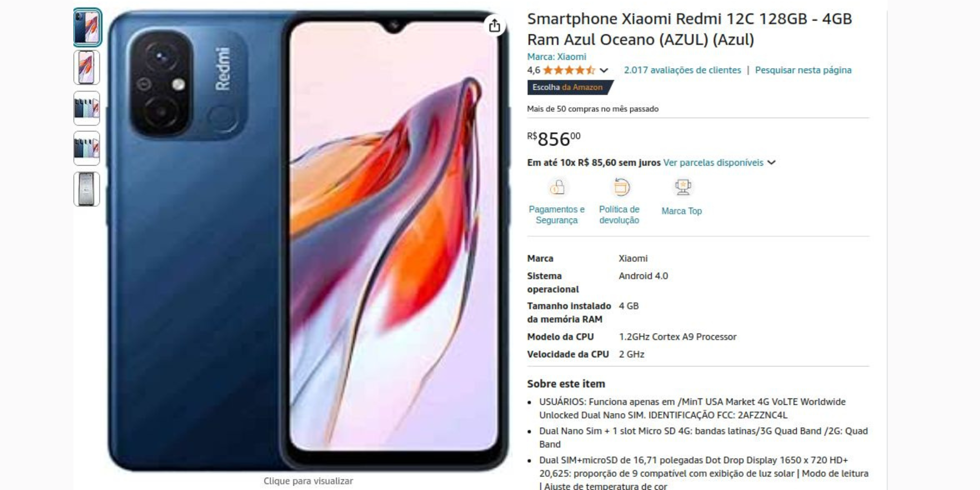Click the Escolha da Amazon badge
The image size is (980, 490).
coord(569,87)
